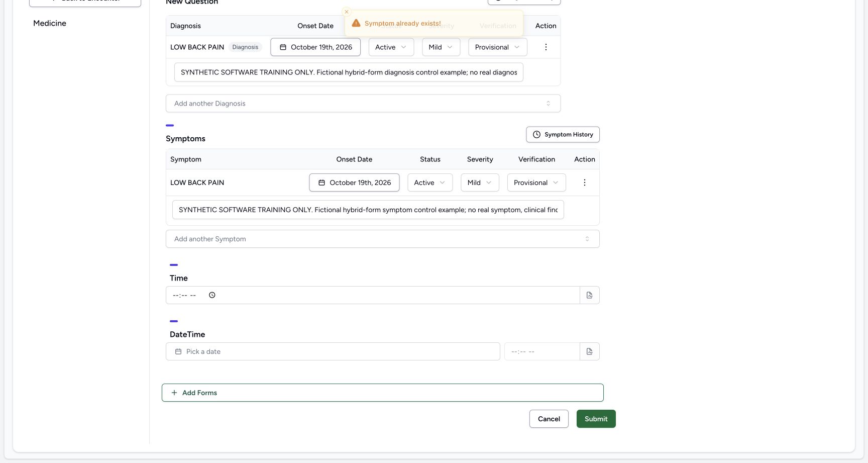Click the Severity column header in Symptoms table
Screen dimensions: 868x463
pyautogui.click(x=480, y=159)
